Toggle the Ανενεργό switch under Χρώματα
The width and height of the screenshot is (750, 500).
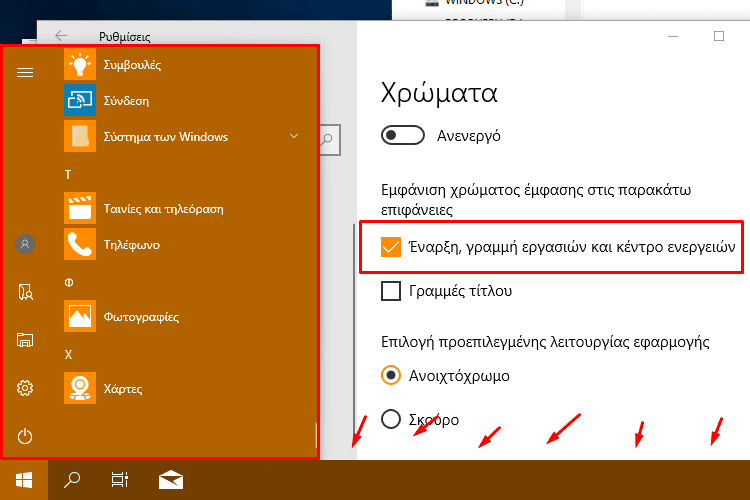(403, 135)
